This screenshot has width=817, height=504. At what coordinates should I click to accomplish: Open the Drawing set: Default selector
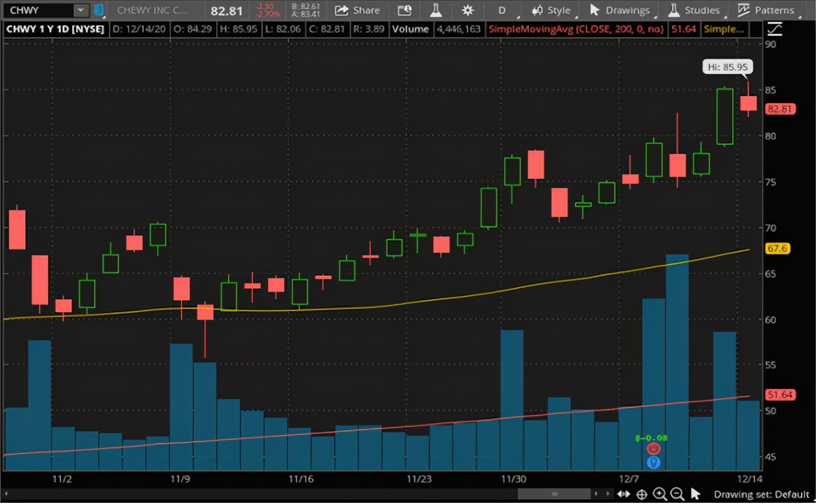[x=761, y=495]
